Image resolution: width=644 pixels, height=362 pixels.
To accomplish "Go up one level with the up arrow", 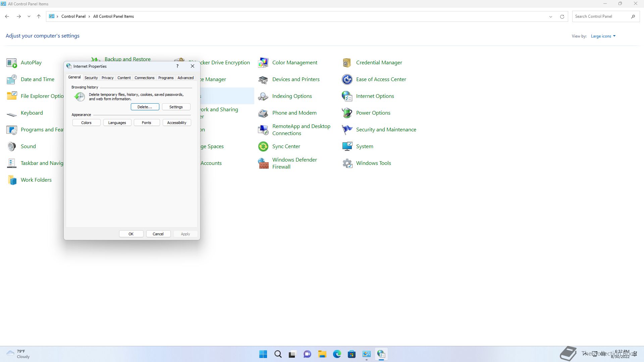I will click(x=39, y=16).
